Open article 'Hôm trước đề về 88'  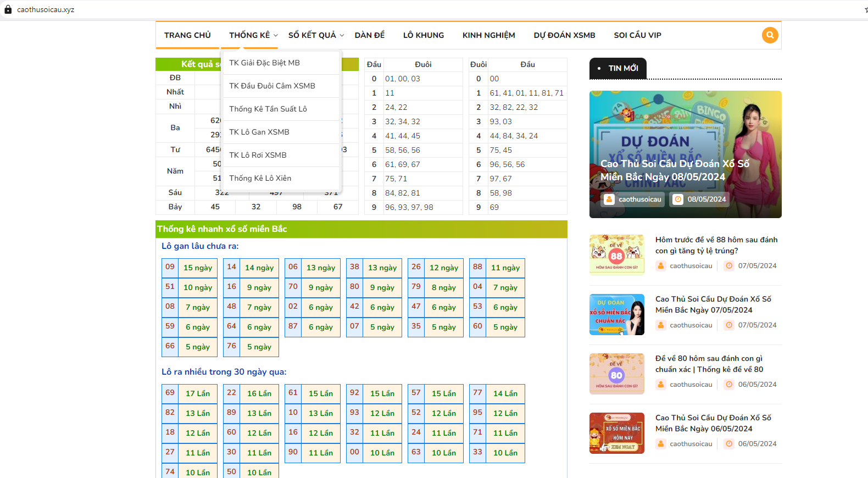point(716,245)
